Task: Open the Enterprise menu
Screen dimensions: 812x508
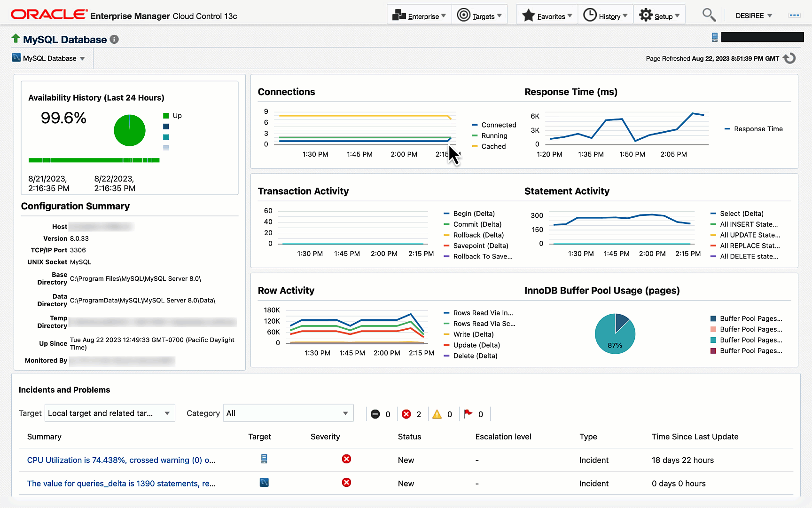Action: click(419, 16)
